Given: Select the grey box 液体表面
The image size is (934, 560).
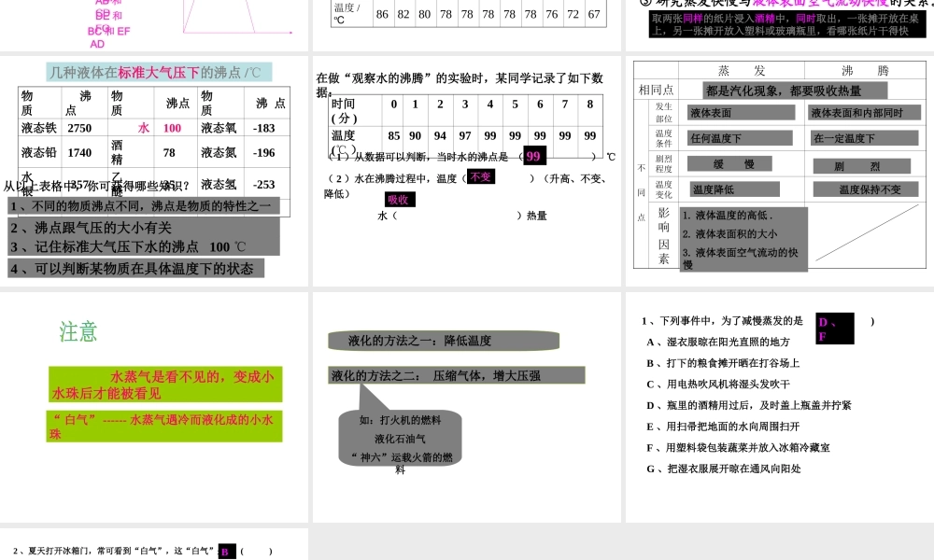Looking at the screenshot, I should coord(741,113).
